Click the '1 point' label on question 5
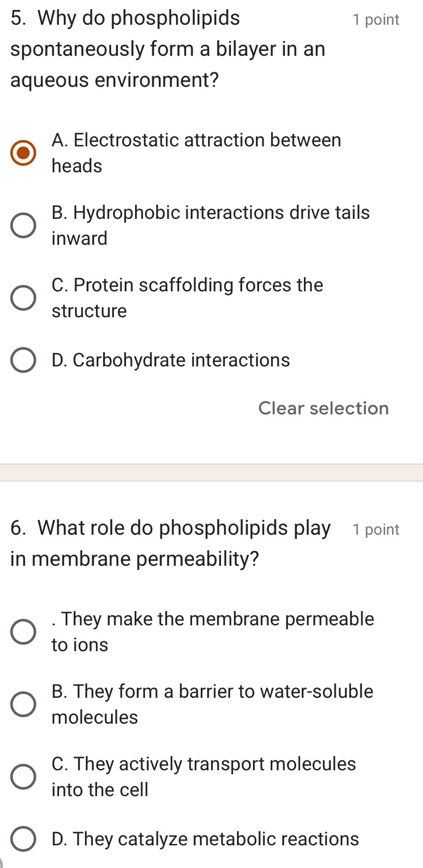423x868 pixels. 375,20
